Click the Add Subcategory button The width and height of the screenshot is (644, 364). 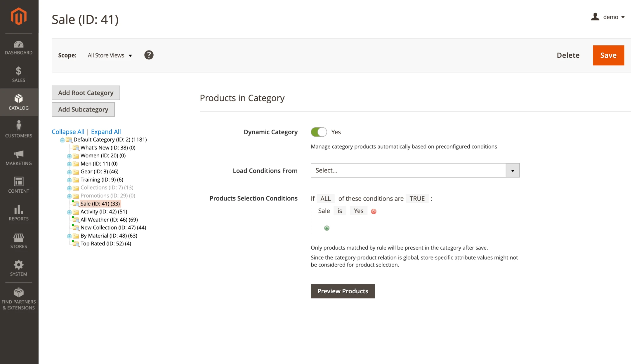(x=83, y=109)
